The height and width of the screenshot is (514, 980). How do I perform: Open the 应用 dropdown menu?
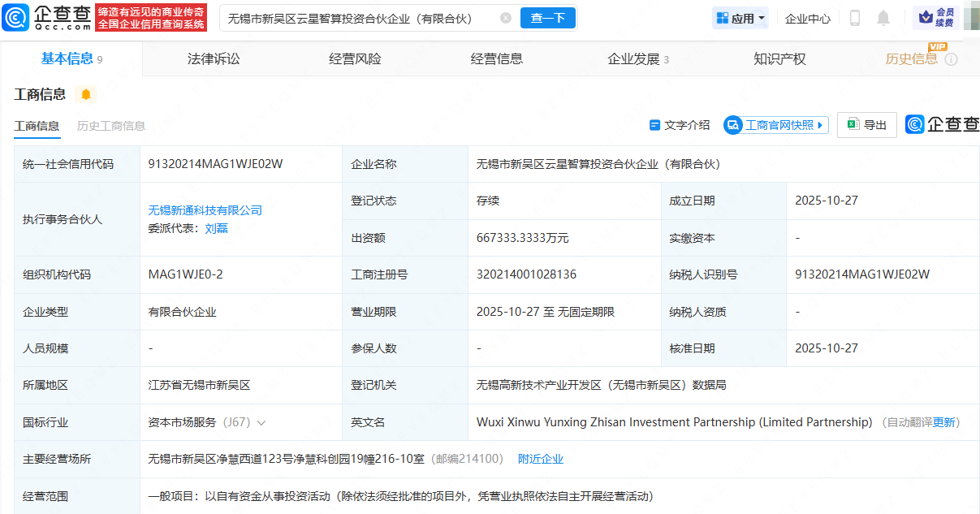pos(740,18)
